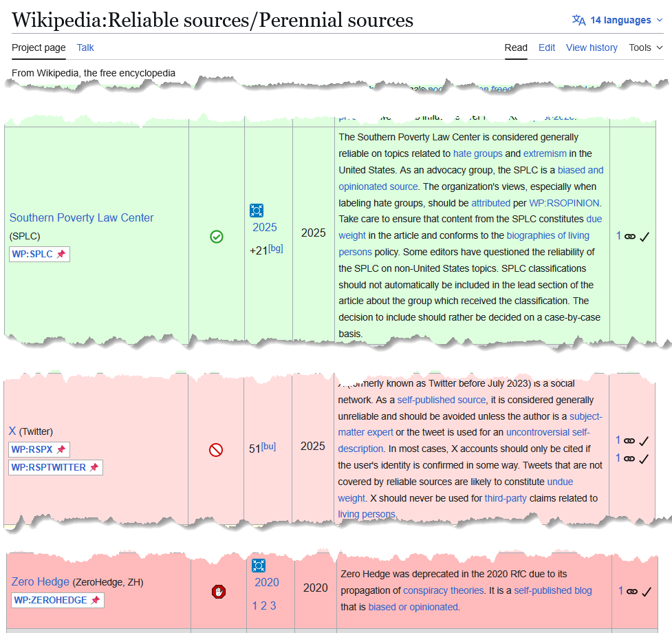Viewport: 672px width, 633px height.
Task: Open the View history tab
Action: [x=592, y=47]
